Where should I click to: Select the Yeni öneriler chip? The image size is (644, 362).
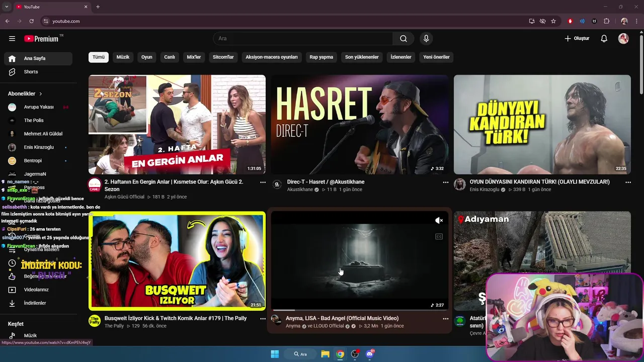pos(436,57)
